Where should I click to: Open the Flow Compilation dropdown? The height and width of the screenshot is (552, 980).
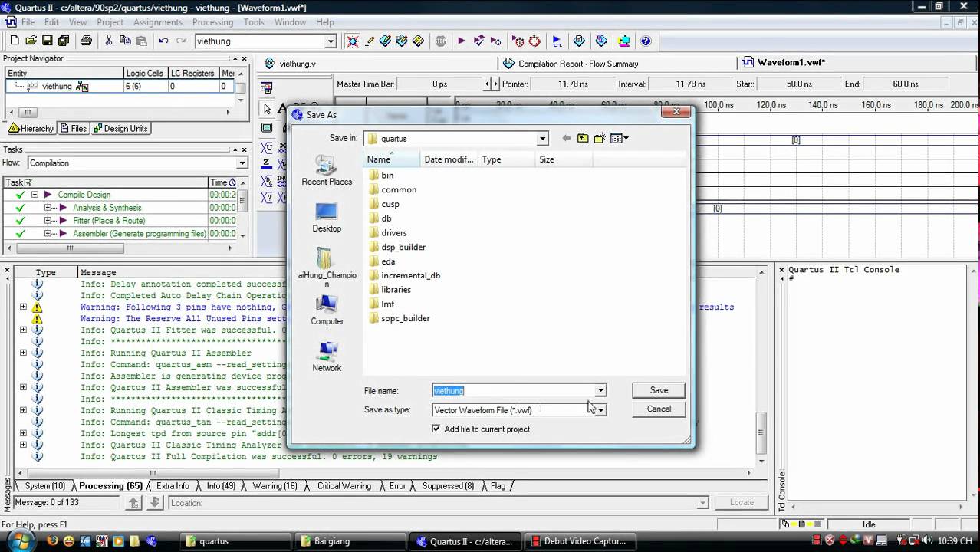[242, 163]
